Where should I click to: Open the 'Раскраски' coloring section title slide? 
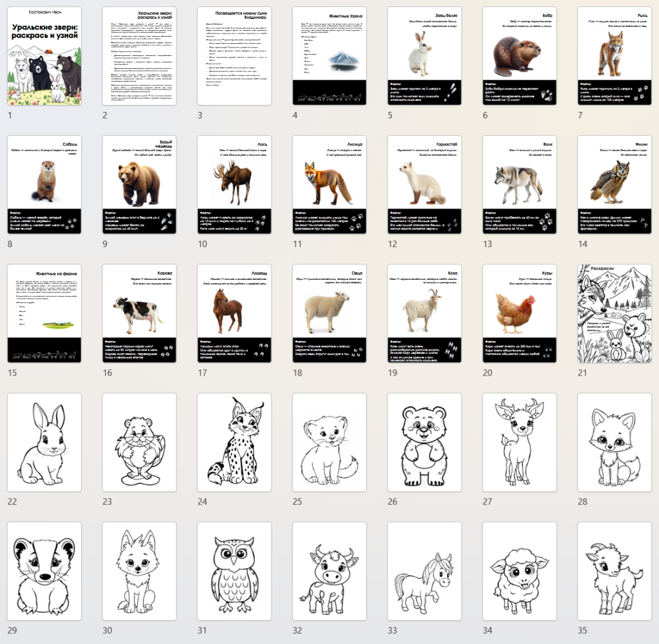[615, 313]
